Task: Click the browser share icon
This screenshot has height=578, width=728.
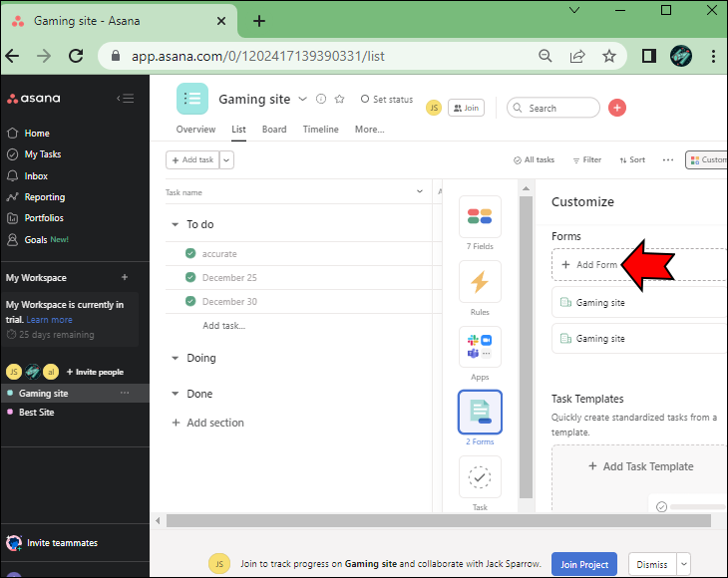Action: pos(577,56)
